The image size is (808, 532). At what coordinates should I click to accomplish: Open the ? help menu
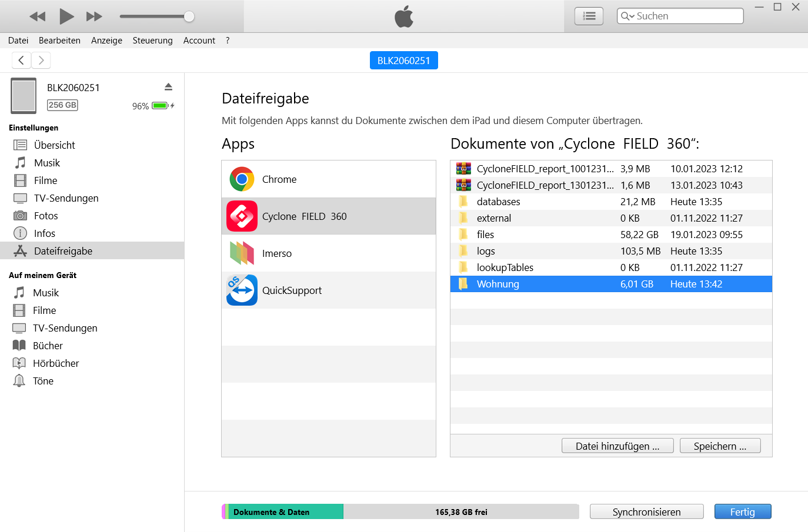pyautogui.click(x=228, y=41)
